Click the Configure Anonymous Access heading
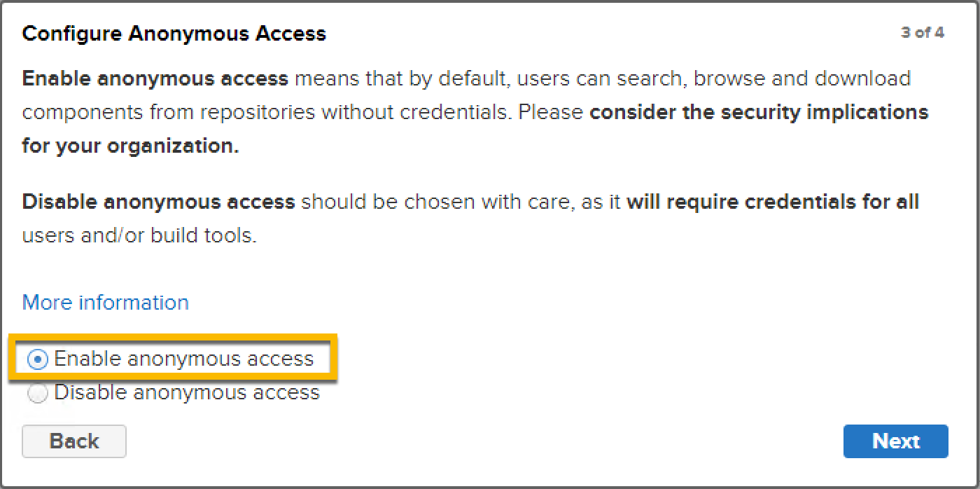Viewport: 980px width, 489px height. 174,34
